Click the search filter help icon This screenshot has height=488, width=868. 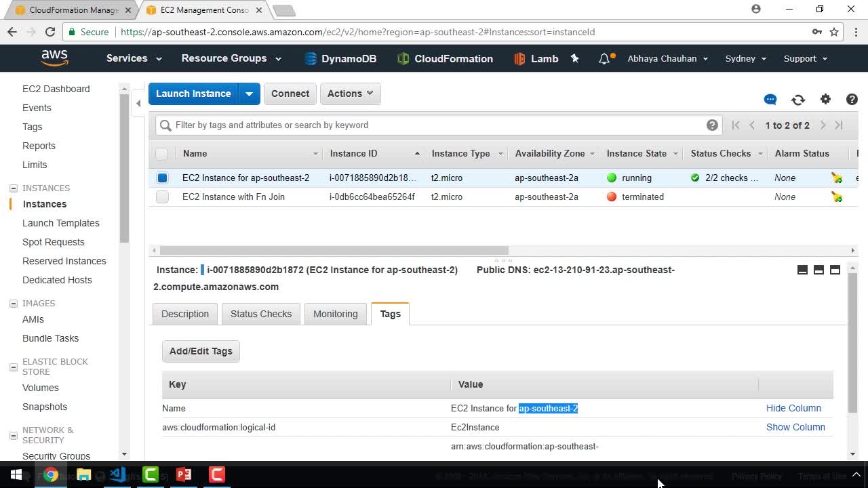click(712, 125)
